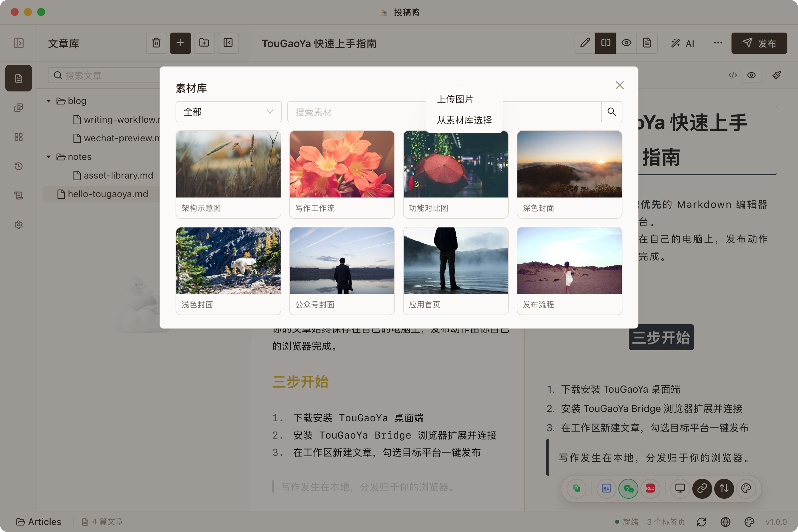
Task: Click the magnifier search button in 素材库
Action: [611, 112]
